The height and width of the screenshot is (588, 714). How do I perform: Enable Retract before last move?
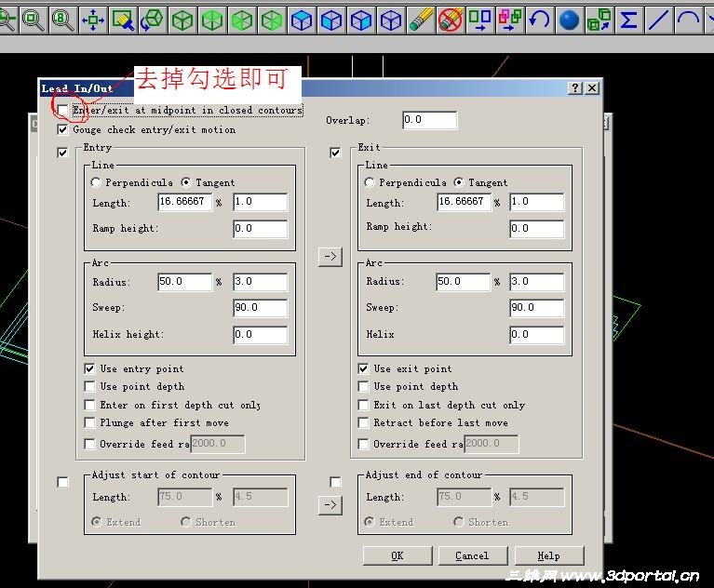click(363, 422)
